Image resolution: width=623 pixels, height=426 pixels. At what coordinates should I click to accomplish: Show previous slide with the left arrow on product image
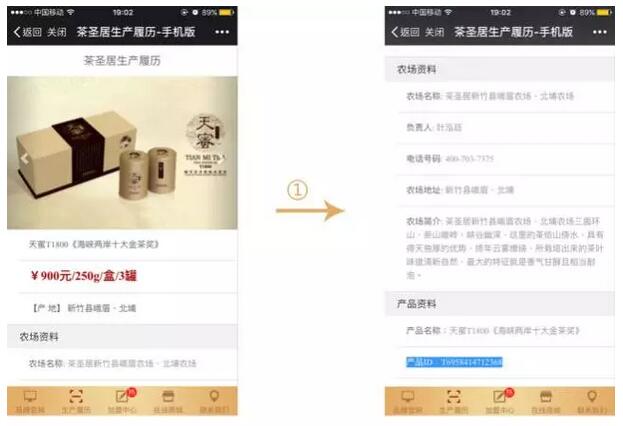pyautogui.click(x=24, y=159)
